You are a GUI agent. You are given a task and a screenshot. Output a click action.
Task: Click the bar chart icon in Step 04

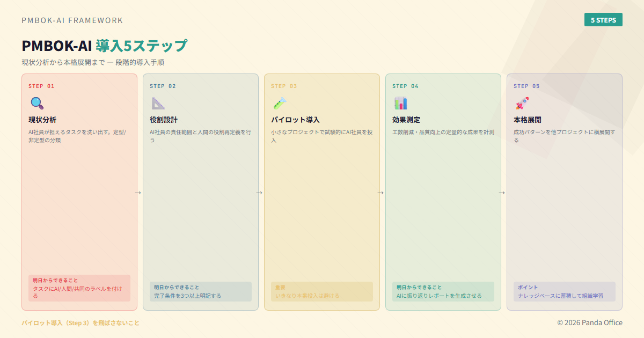400,103
